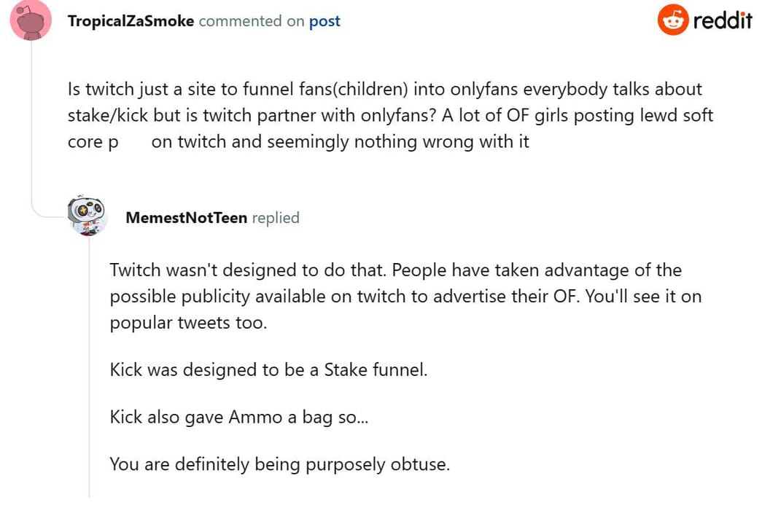Visit MemestNotTeen's username profile link
This screenshot has width=762, height=532.
pyautogui.click(x=186, y=217)
